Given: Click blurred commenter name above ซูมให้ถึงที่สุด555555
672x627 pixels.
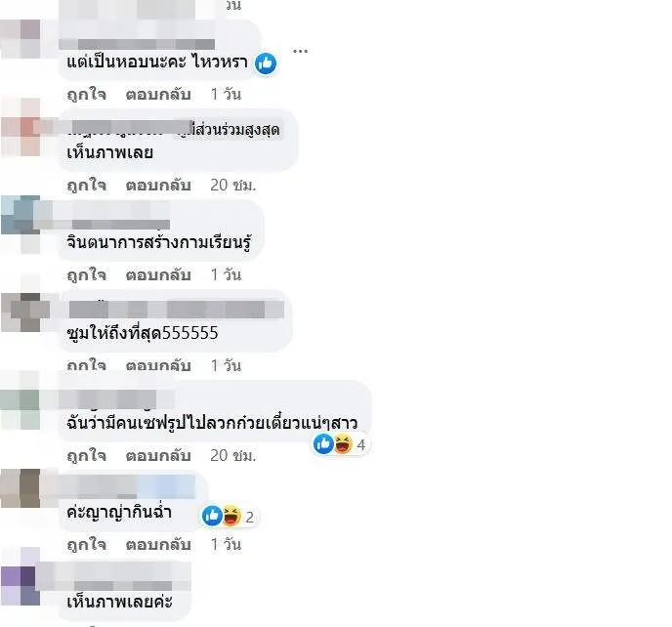Looking at the screenshot, I should [x=176, y=310].
